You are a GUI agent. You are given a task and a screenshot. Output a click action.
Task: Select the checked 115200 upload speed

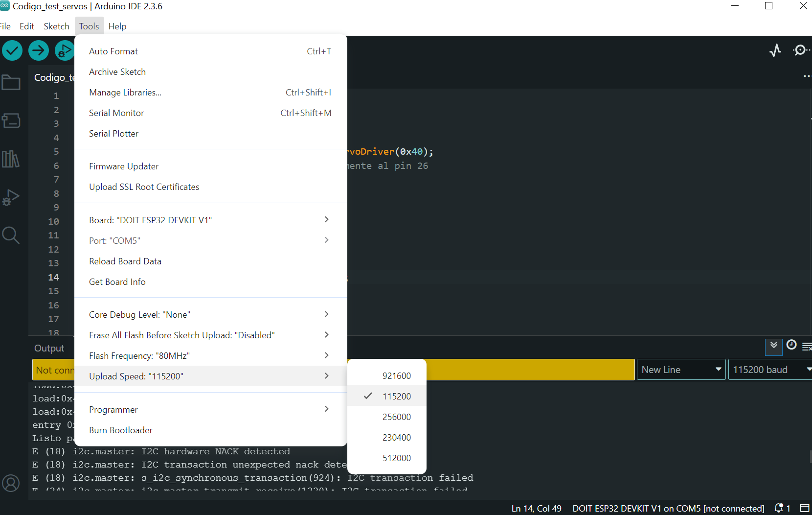pos(387,397)
